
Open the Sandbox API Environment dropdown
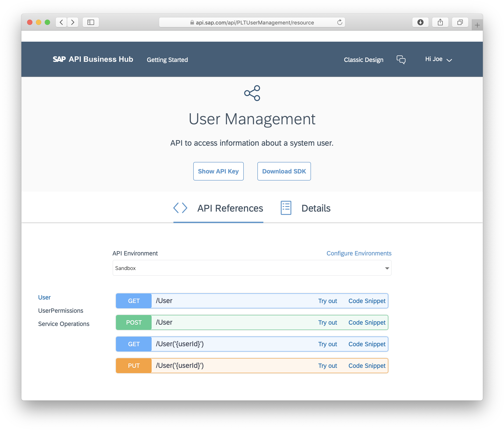pyautogui.click(x=252, y=268)
